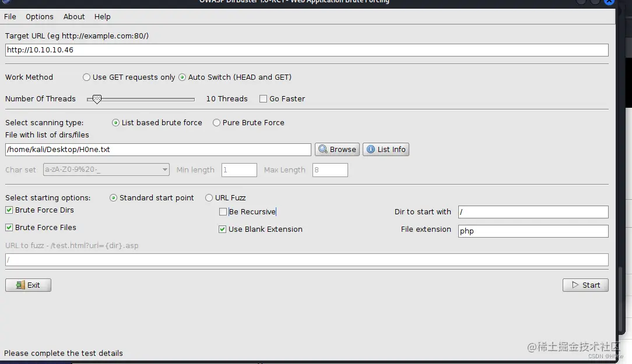Click the Target URL input field
Screen dimensions: 632x364
pyautogui.click(x=307, y=50)
